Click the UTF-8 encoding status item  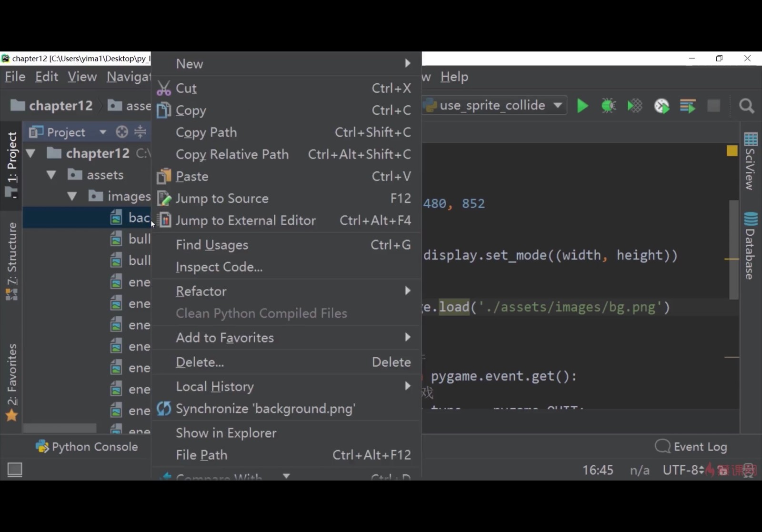tap(683, 470)
